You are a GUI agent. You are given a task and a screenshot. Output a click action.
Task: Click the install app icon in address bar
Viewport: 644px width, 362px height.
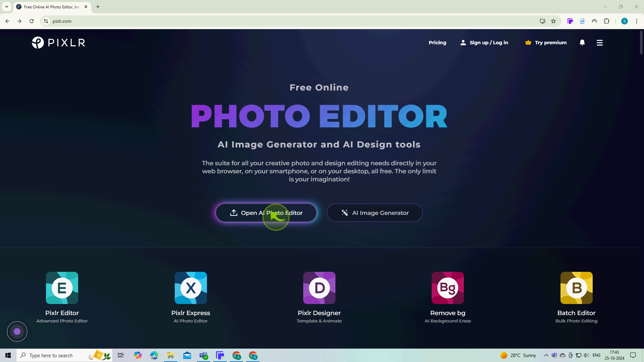(542, 21)
